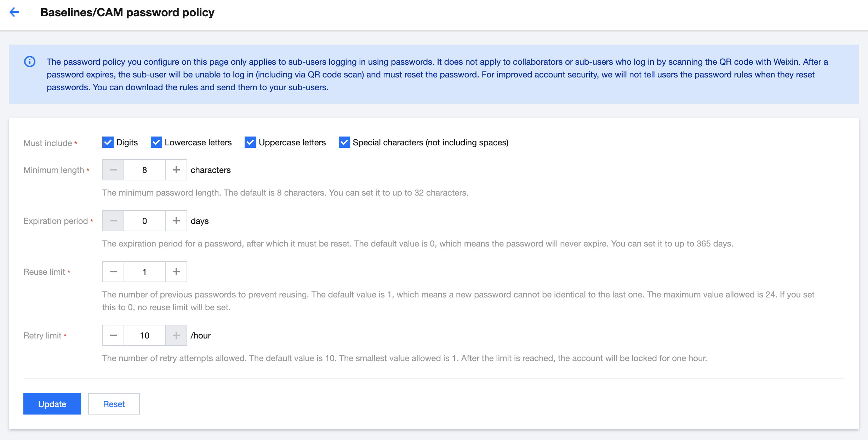Click the back arrow icon
The image size is (868, 440).
click(14, 12)
